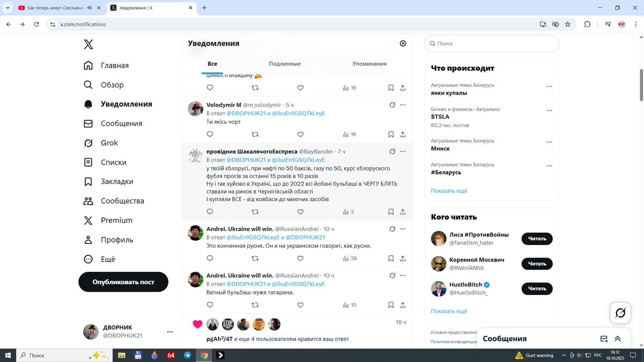
Task: Follow Лиса #ПротивВойны with Читать
Action: 537,239
